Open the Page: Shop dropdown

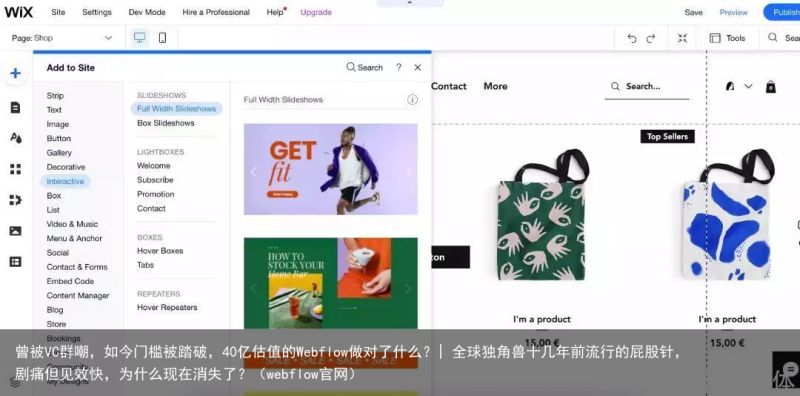[x=62, y=38]
